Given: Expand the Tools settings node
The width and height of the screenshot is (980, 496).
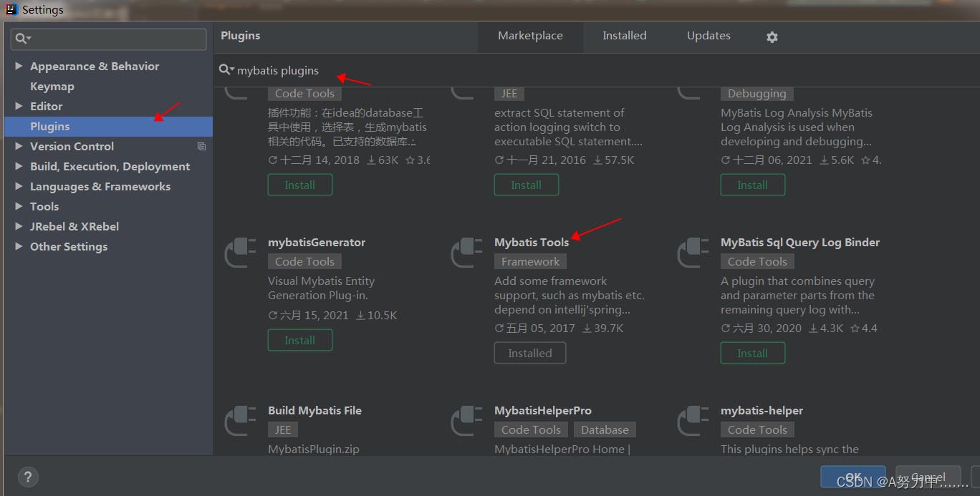Looking at the screenshot, I should coord(19,206).
